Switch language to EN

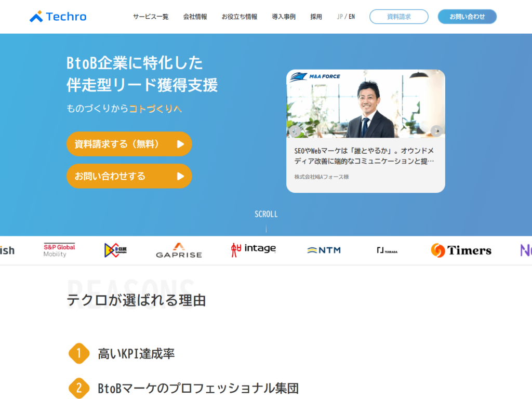click(352, 17)
